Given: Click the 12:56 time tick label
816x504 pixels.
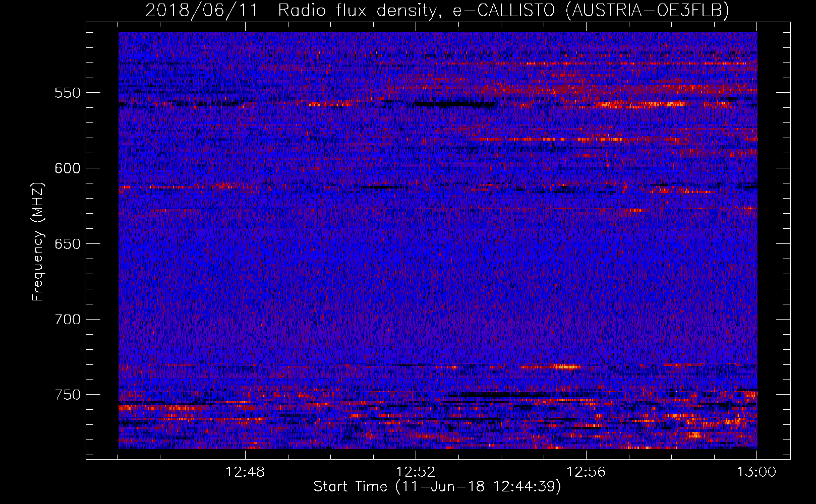Looking at the screenshot, I should click(x=586, y=472).
